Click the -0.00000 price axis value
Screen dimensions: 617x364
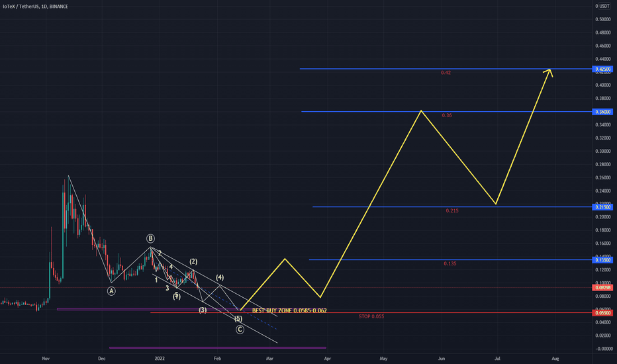click(x=603, y=349)
